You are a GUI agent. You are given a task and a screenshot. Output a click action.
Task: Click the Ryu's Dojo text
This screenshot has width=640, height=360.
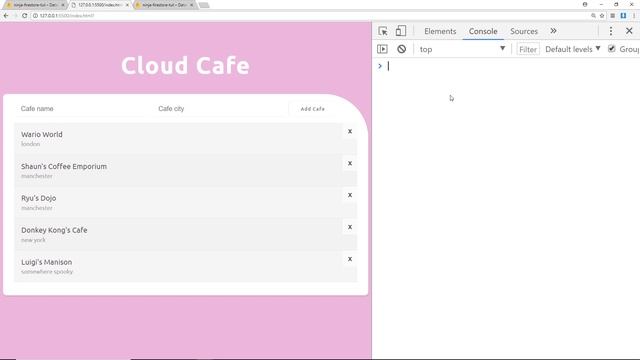click(39, 198)
